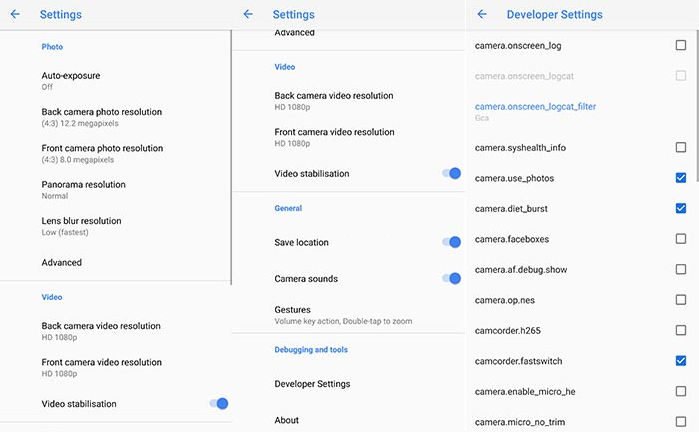The image size is (699, 432).
Task: Check the camera.faceboxes box
Action: (x=681, y=239)
